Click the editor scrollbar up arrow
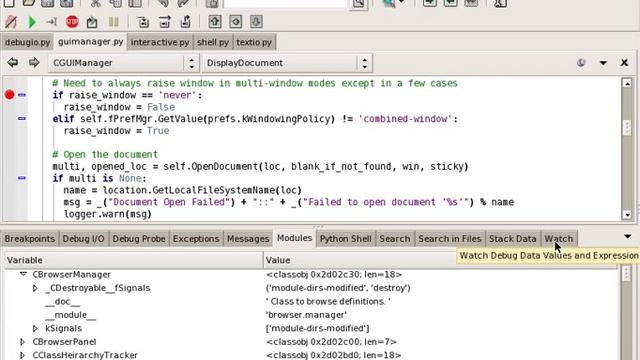The image size is (640, 360). click(x=627, y=83)
